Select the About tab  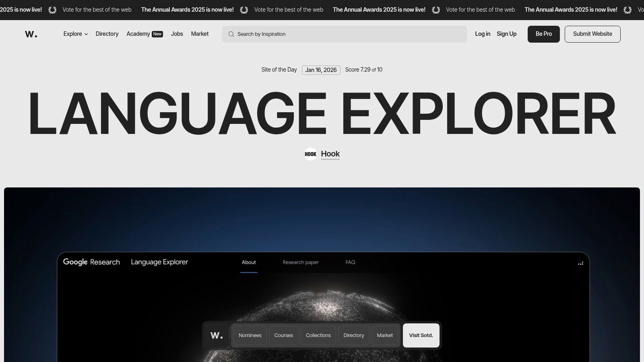click(x=249, y=262)
